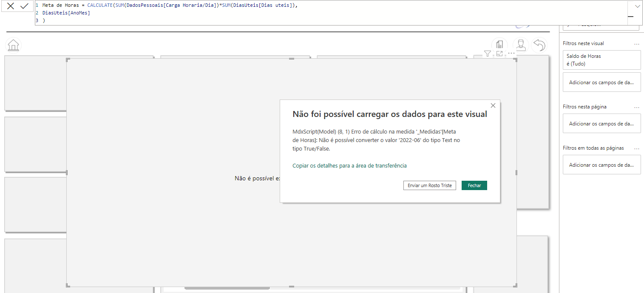Image resolution: width=644 pixels, height=293 pixels.
Task: Click inside the DAX formula editor
Action: tap(332, 13)
